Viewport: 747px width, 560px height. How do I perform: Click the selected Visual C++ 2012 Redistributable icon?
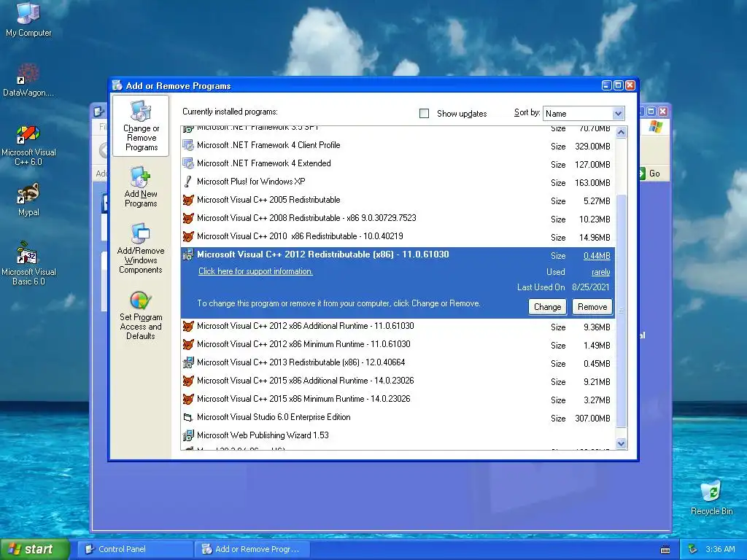[x=188, y=254]
